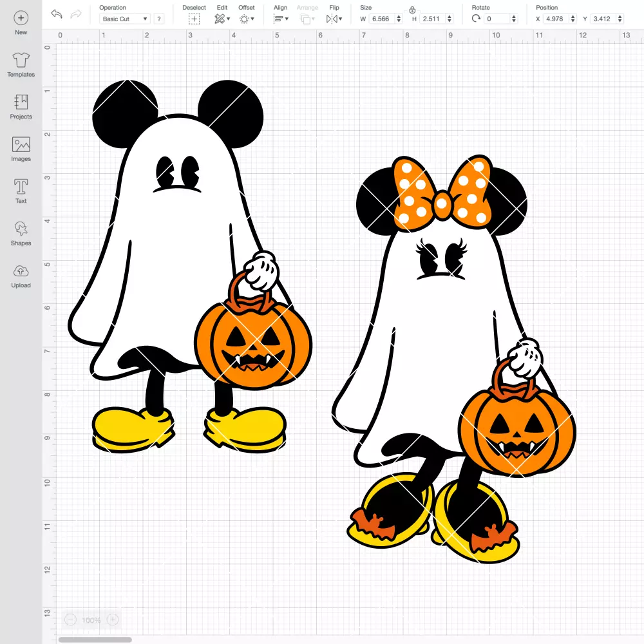The width and height of the screenshot is (644, 644).
Task: Click the width value field
Action: coord(381,19)
